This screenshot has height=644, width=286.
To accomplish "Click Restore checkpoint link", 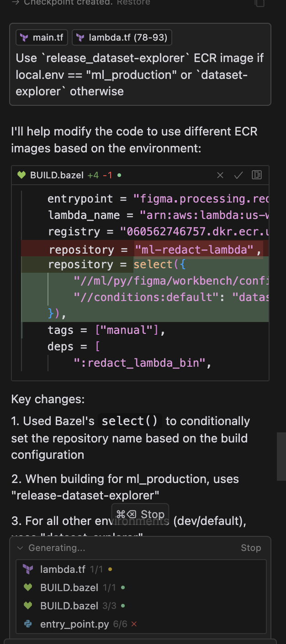I will 133,2.
